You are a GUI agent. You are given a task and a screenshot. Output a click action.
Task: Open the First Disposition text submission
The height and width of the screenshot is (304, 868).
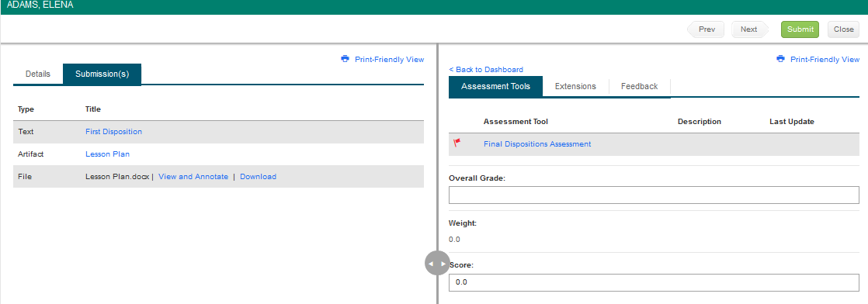(113, 132)
